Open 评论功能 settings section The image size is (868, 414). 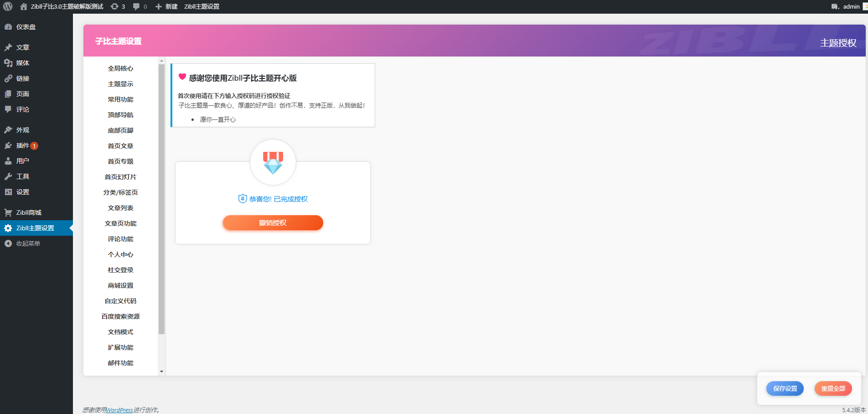(120, 238)
